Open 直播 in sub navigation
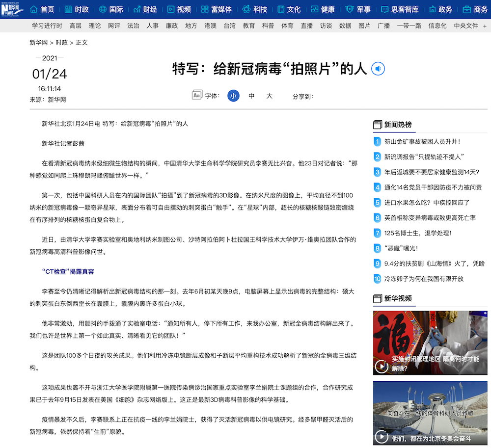This screenshot has width=491, height=448. tap(306, 26)
